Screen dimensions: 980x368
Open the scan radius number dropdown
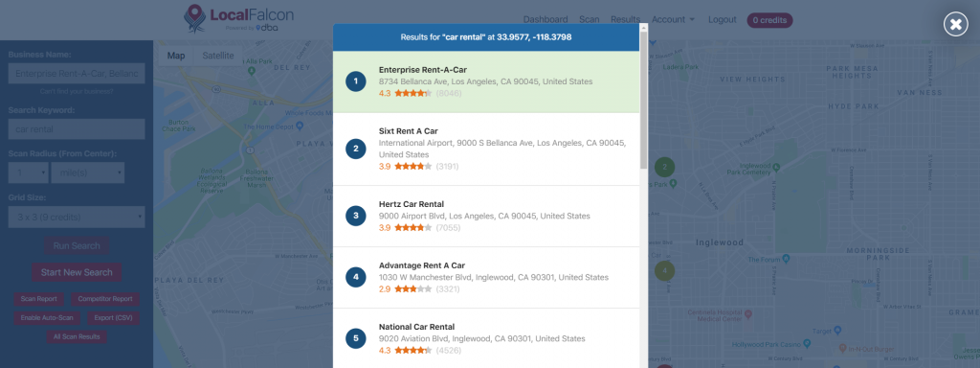point(28,172)
